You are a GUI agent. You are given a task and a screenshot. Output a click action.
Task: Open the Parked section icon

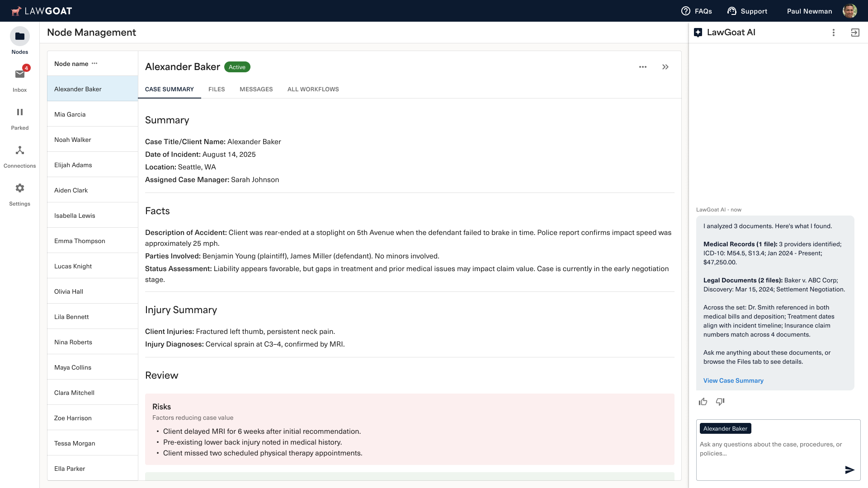click(19, 112)
